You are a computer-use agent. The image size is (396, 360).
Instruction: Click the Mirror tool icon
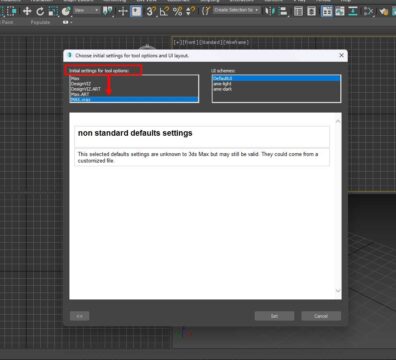coord(269,11)
